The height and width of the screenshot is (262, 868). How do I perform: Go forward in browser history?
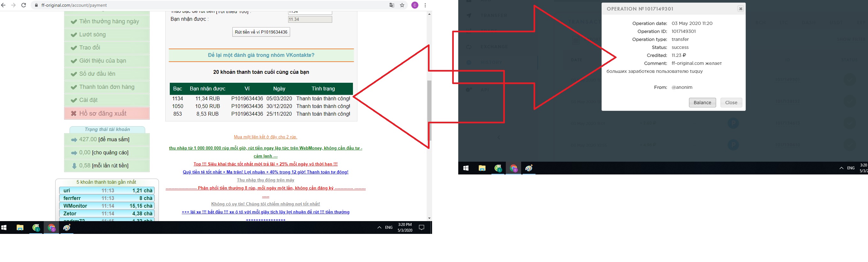(x=13, y=5)
